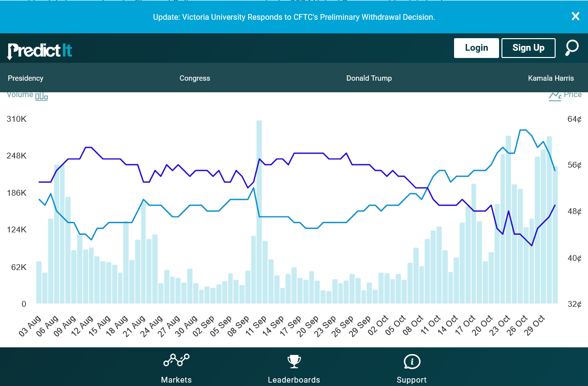
Task: Click the dark blue line's peak near 12 Aug
Action: coord(89,147)
